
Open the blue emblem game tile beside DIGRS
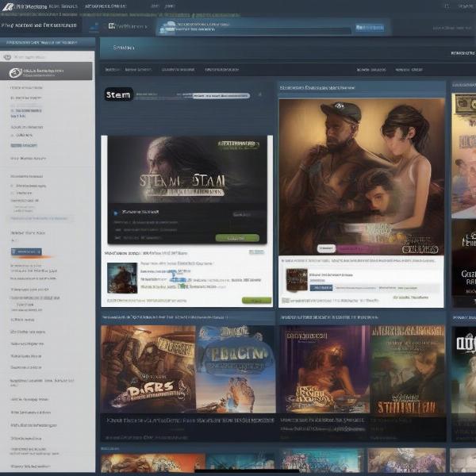(236, 369)
